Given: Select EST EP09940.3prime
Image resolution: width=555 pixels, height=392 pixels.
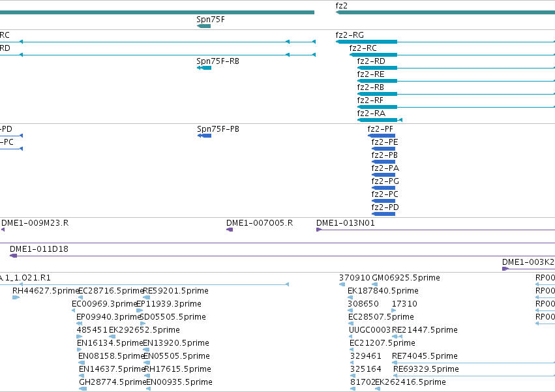Looking at the screenshot, I should click(x=80, y=324).
